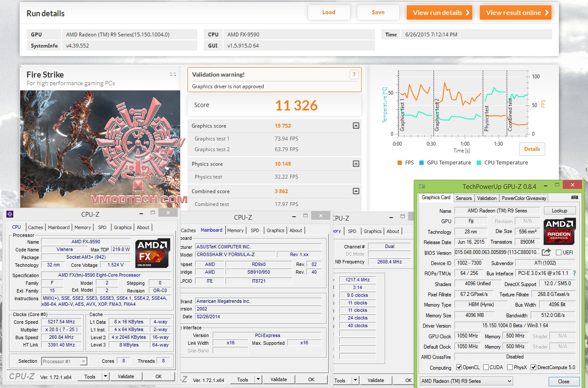Open View run details
The width and height of the screenshot is (588, 388).
pyautogui.click(x=440, y=13)
